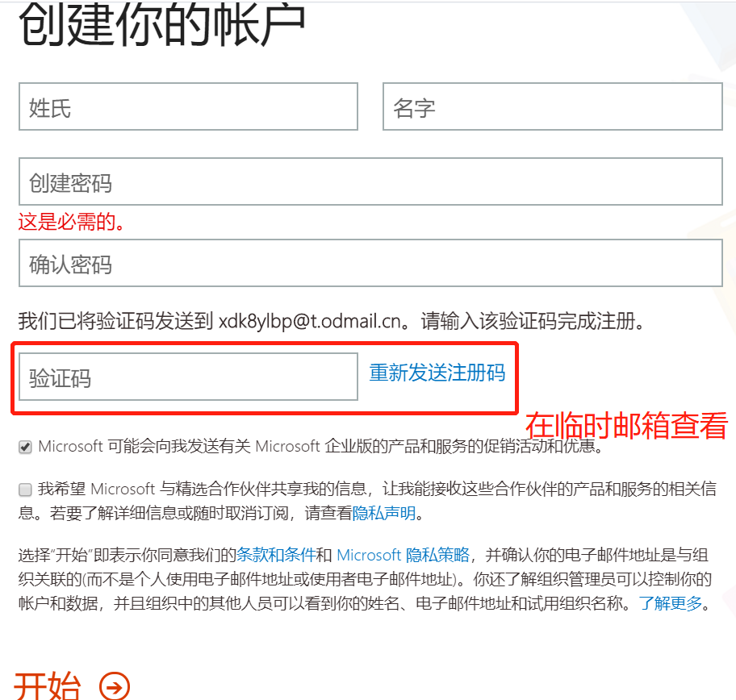
Task: Open the Microsoft 隐私策略 link
Action: tap(404, 555)
